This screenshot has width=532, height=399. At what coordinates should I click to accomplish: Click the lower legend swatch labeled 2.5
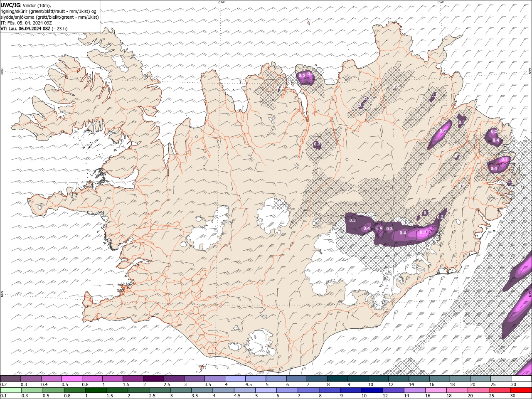tap(159, 390)
